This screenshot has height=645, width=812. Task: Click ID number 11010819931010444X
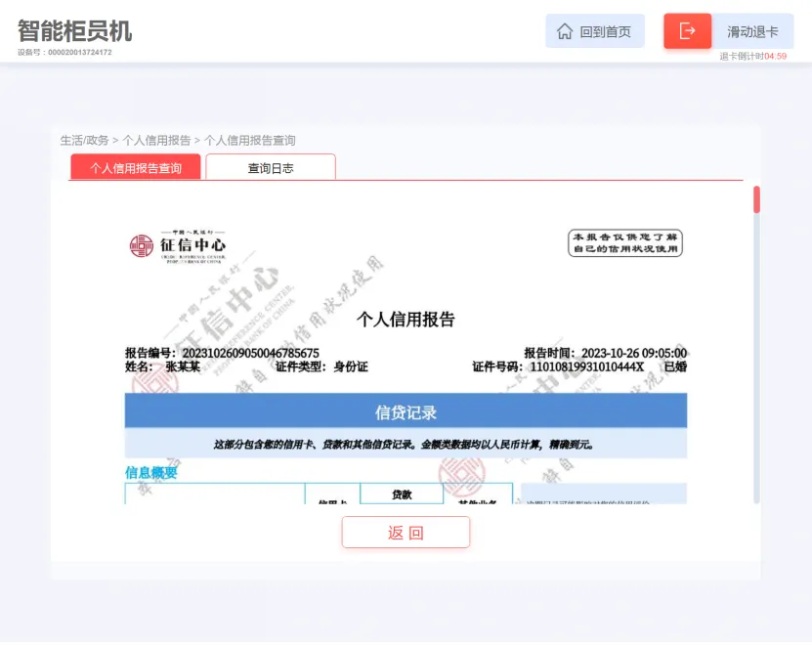pyautogui.click(x=586, y=366)
